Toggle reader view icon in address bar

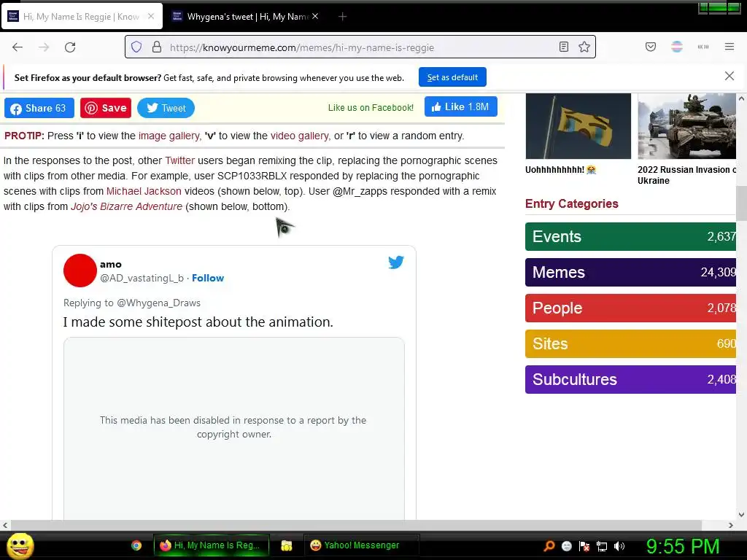pyautogui.click(x=564, y=47)
